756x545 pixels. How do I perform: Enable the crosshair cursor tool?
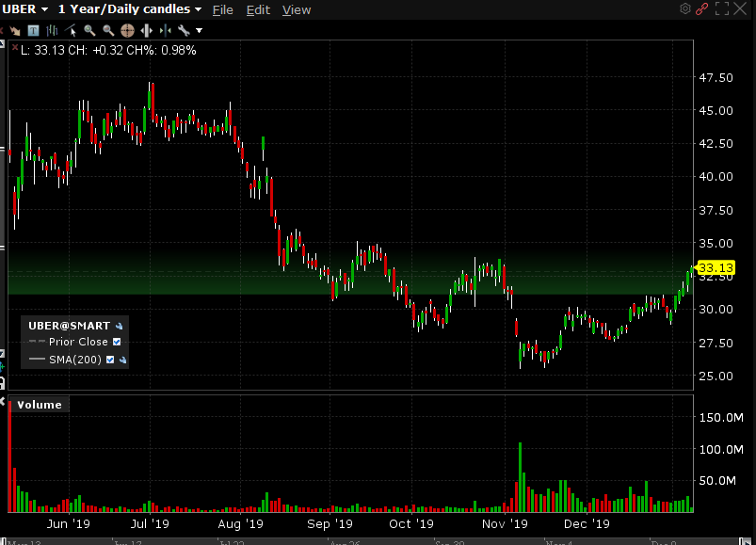tap(127, 31)
